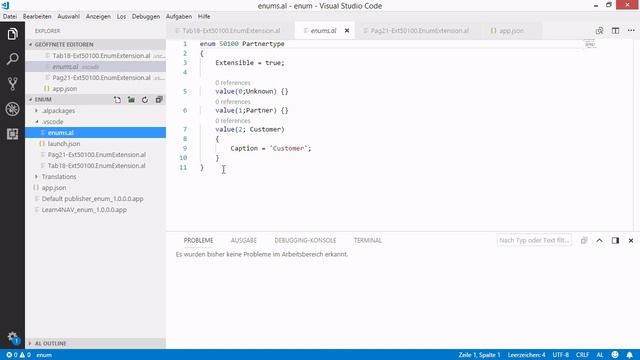
Task: Open changes icon in editor toolbar
Action: 599,31
